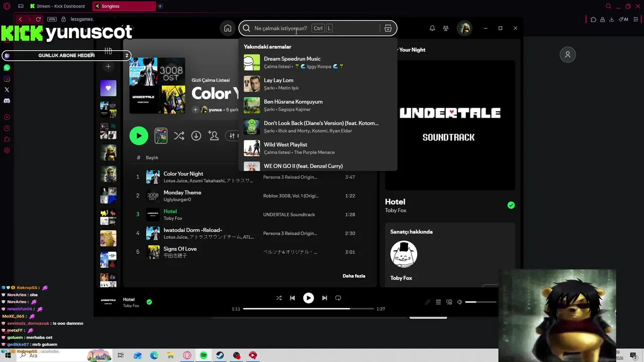Image resolution: width=644 pixels, height=362 pixels.
Task: Open Opera GX downloads icon
Action: (x=611, y=19)
